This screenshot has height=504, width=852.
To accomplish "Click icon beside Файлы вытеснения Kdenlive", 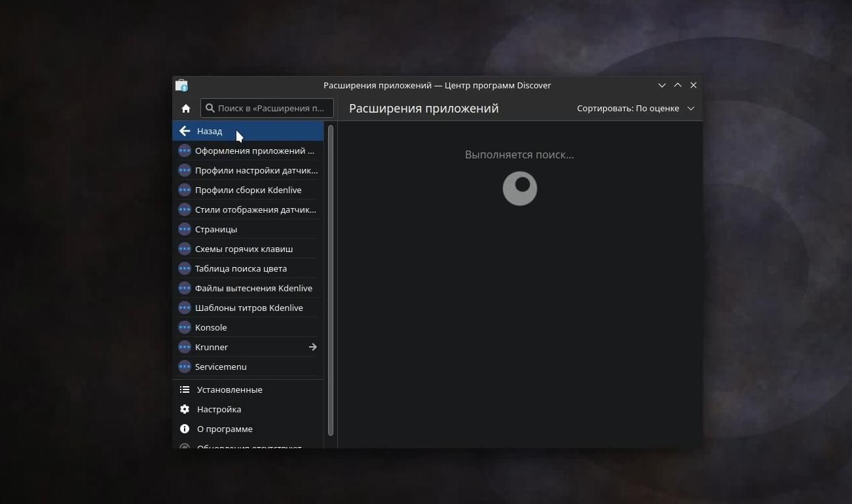I will pyautogui.click(x=185, y=288).
